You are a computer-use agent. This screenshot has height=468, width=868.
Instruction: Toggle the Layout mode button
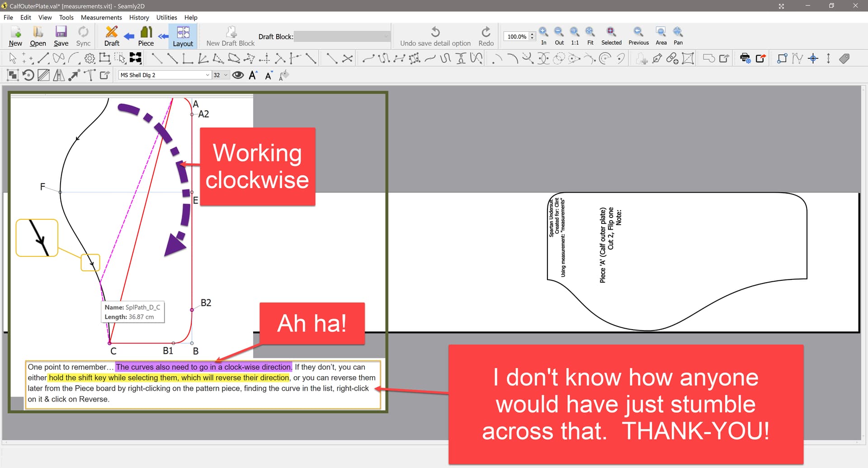tap(183, 36)
